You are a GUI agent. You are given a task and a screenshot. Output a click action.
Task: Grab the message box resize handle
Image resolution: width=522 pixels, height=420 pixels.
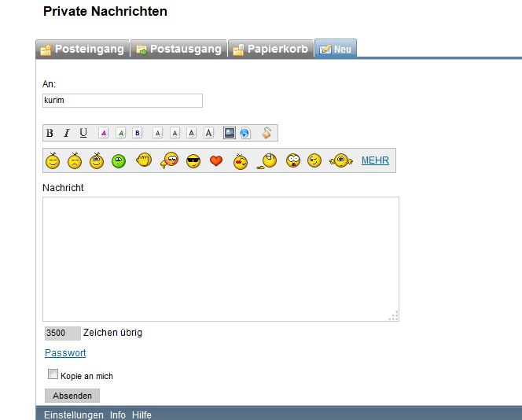[x=394, y=316]
